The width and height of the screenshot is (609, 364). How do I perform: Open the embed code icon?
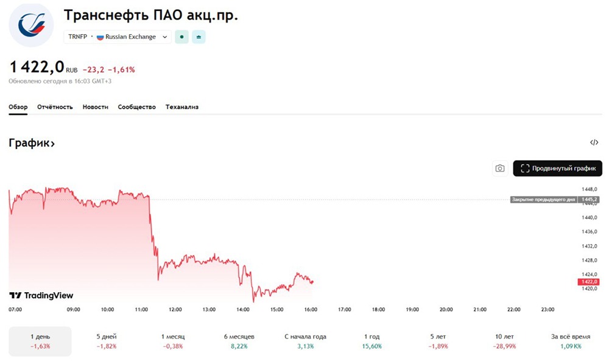594,143
